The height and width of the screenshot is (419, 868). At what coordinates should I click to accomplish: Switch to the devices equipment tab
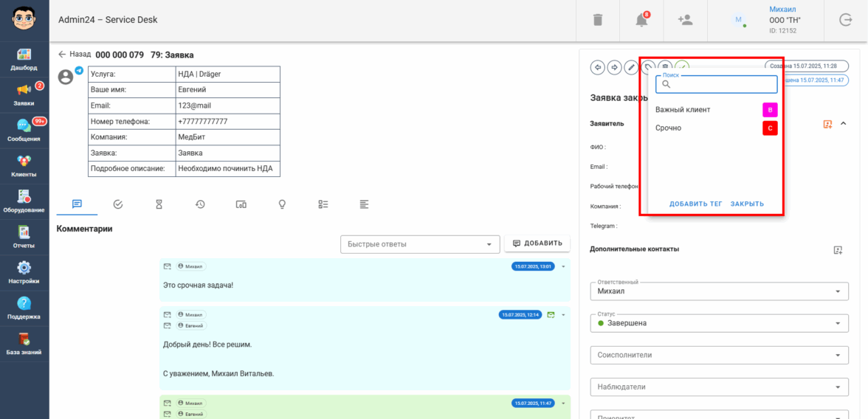[x=241, y=204]
